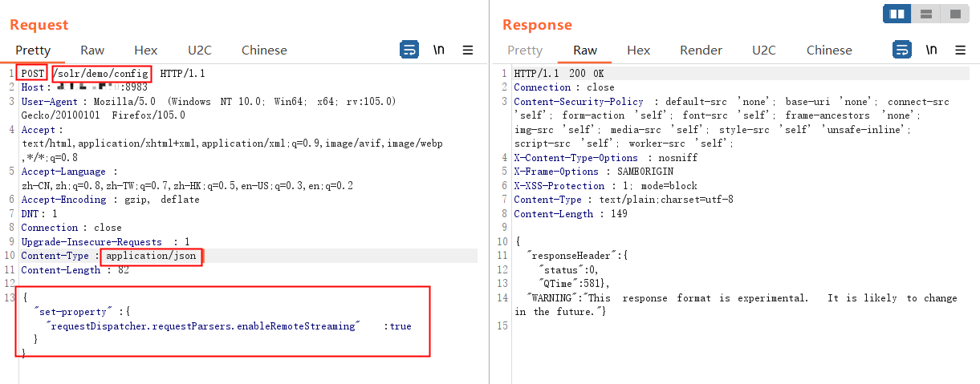Select side-by-side split layout icon
The height and width of the screenshot is (384, 980).
[x=897, y=14]
